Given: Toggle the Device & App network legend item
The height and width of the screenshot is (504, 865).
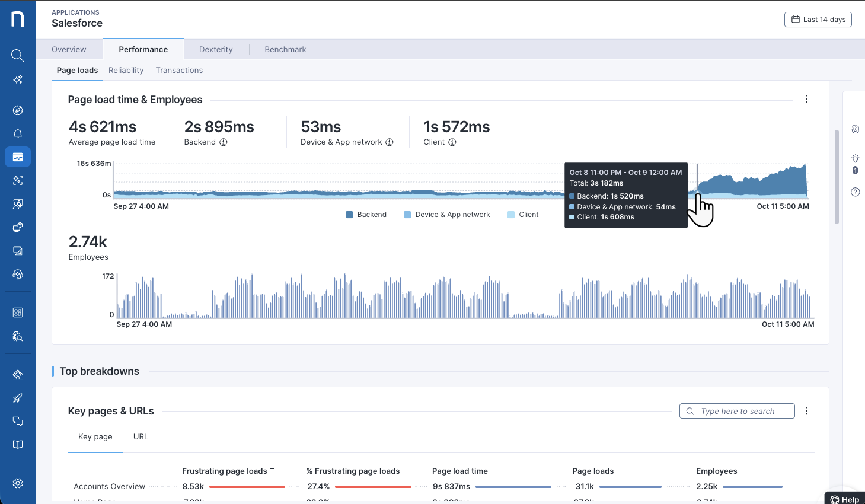Looking at the screenshot, I should tap(447, 215).
